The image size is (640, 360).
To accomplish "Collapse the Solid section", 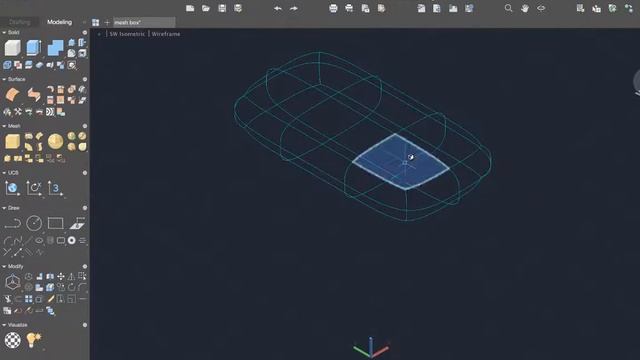I will pos(4,32).
